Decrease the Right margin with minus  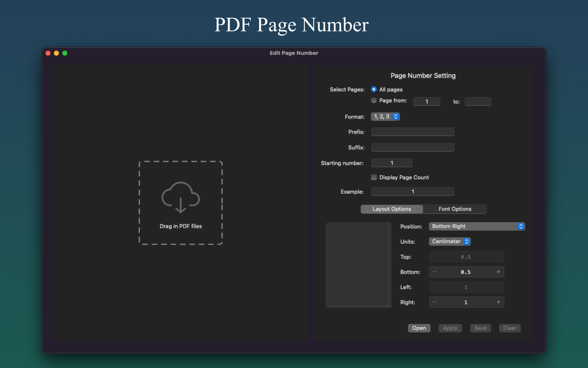[x=435, y=302]
